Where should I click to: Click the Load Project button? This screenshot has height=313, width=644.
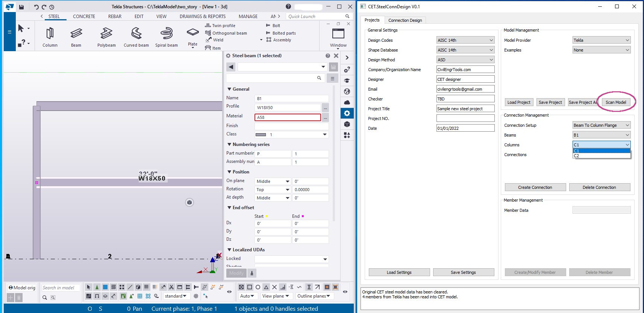[x=519, y=102]
